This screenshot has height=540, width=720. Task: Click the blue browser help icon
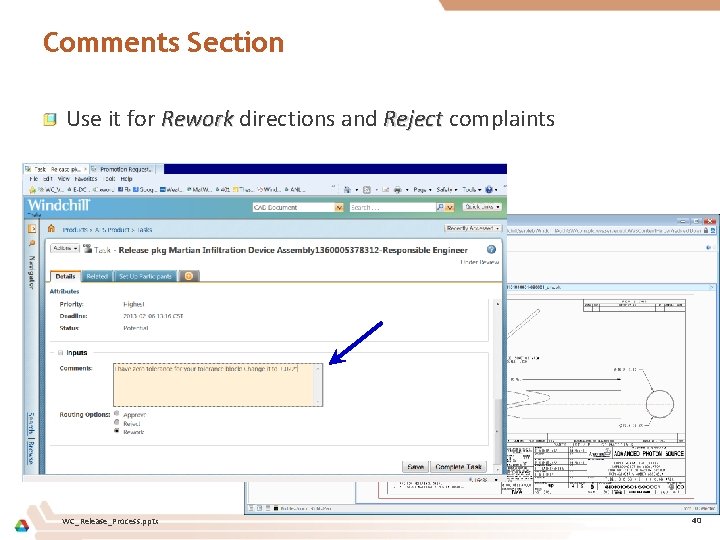[489, 189]
